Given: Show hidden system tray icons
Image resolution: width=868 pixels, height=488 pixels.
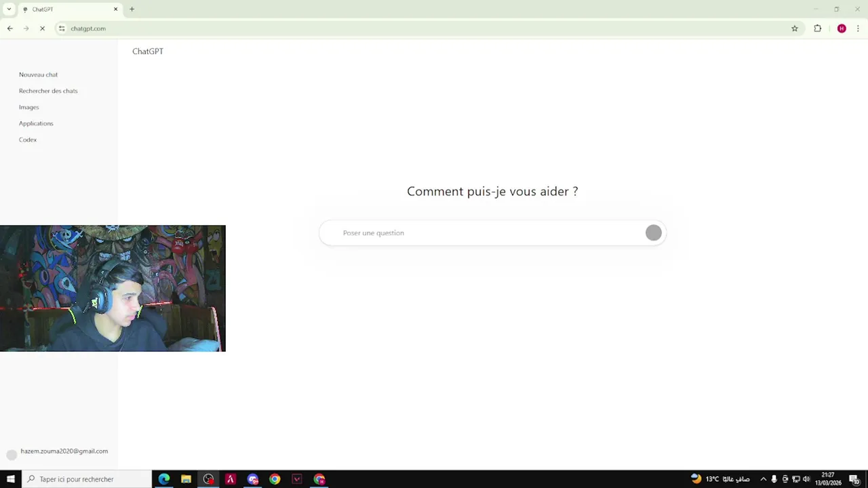Looking at the screenshot, I should point(763,479).
